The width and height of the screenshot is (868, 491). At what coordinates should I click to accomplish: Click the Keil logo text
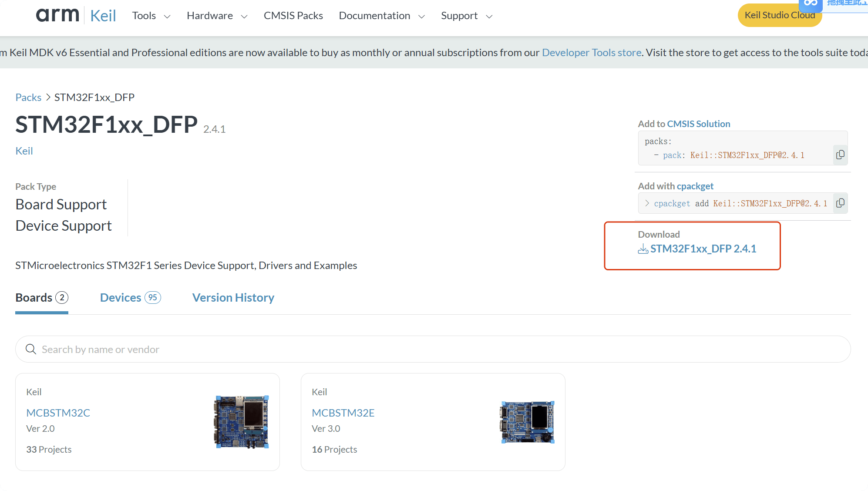pos(103,16)
